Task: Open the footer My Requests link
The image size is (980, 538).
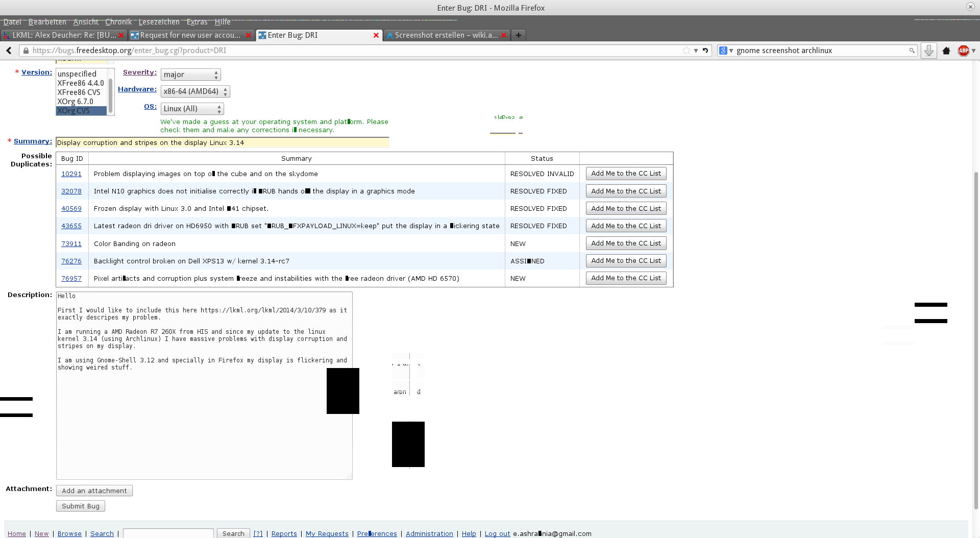Action: 327,534
